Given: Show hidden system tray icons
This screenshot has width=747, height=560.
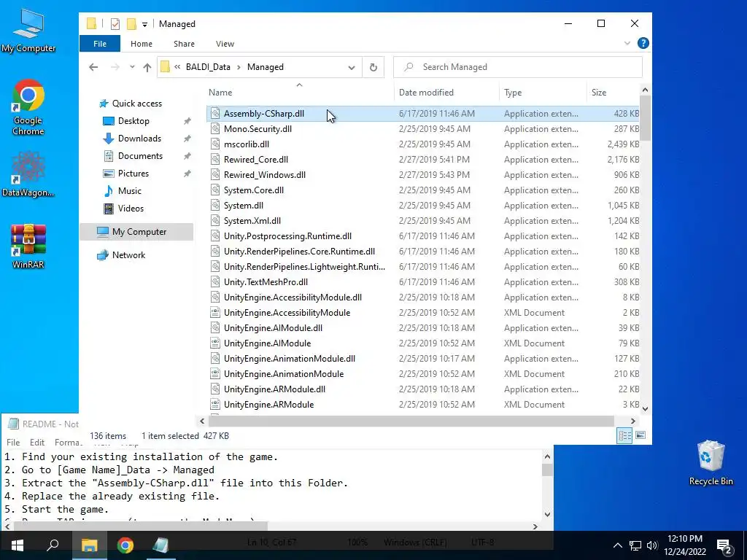Looking at the screenshot, I should pos(617,545).
